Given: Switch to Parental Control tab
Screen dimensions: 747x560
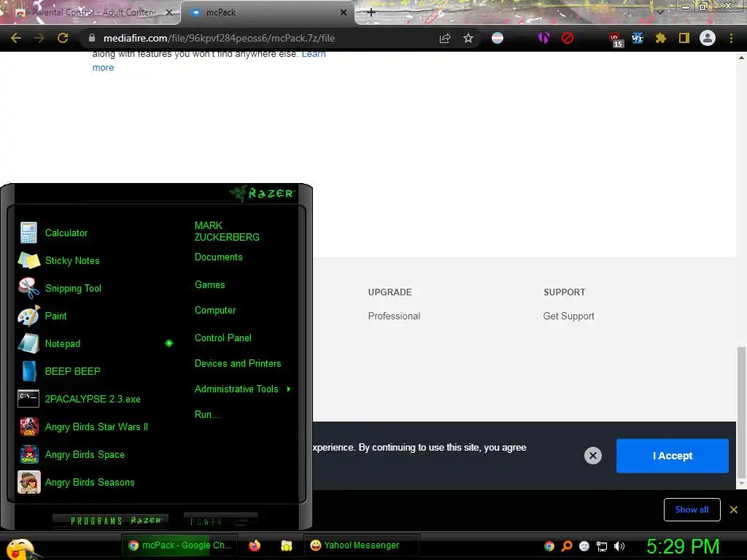Looking at the screenshot, I should click(90, 12).
